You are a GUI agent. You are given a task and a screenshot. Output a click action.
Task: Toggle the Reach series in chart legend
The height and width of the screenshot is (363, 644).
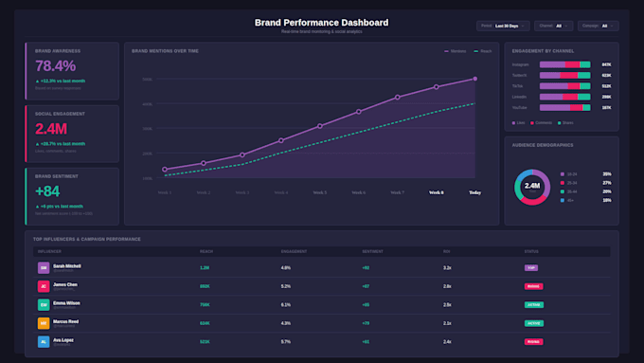tap(483, 51)
